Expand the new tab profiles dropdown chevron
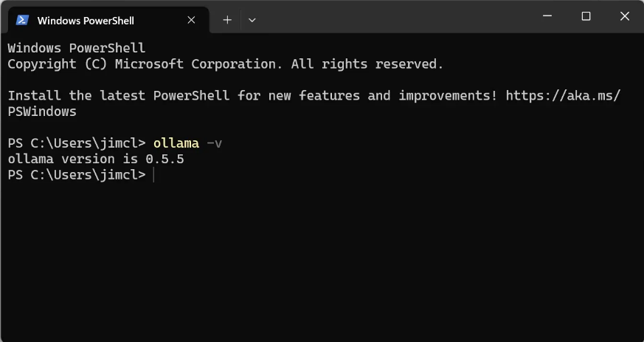 point(252,20)
